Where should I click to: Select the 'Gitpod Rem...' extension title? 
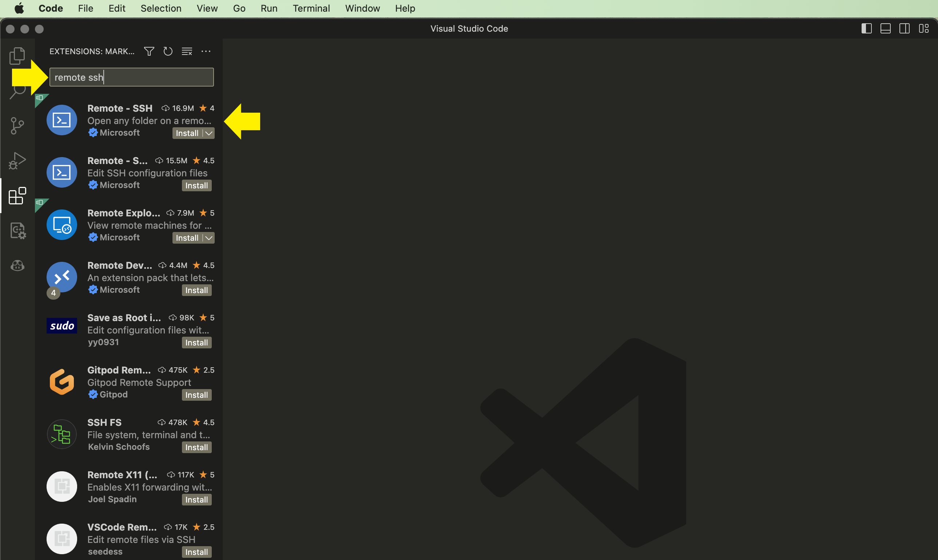pos(119,370)
